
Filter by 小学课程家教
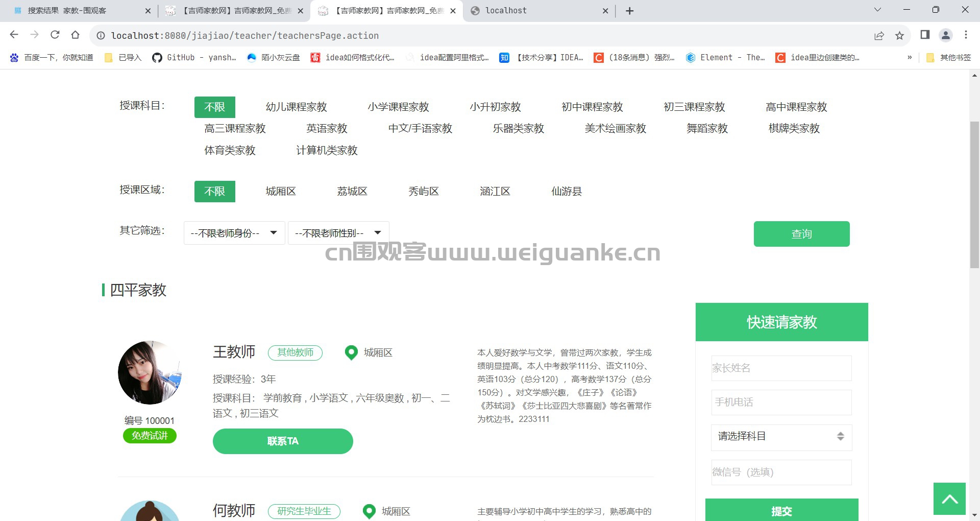coord(398,107)
